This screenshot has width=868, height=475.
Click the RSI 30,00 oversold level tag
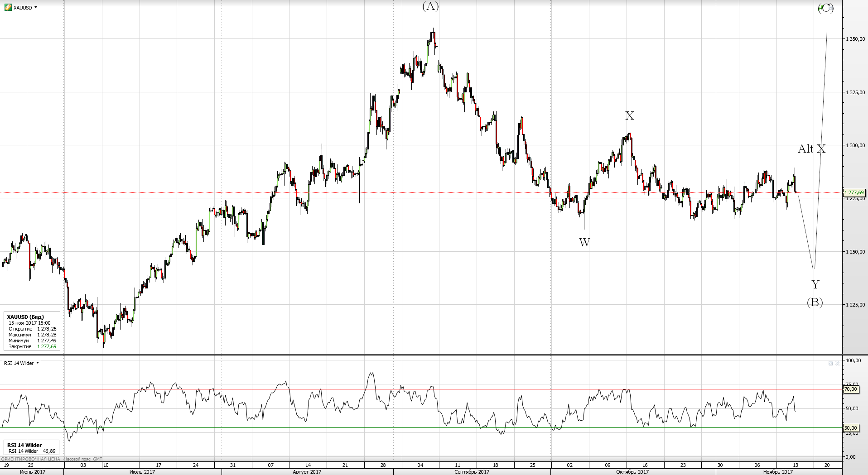(x=850, y=428)
